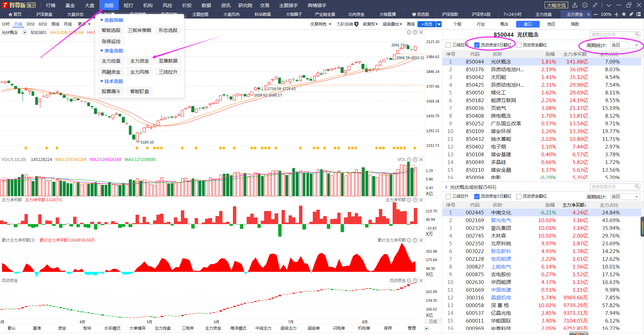This screenshot has width=644, height=335.
Task: Click the expand arrow beside 日线 at bottom
Action: point(427,329)
